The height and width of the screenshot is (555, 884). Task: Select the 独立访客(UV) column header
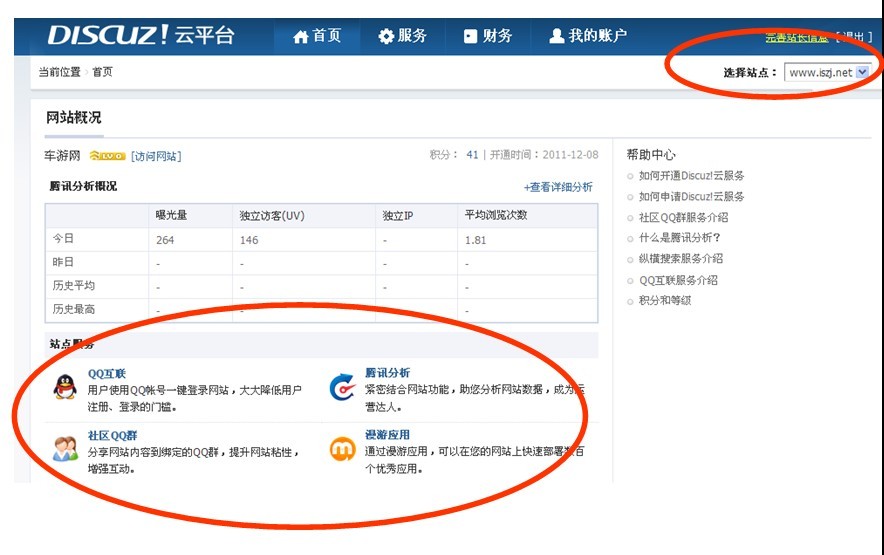272,215
